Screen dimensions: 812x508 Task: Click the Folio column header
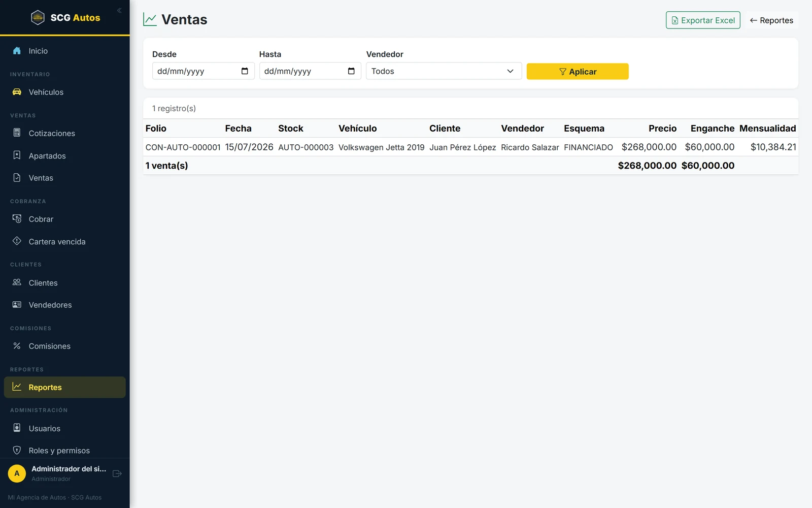click(156, 129)
